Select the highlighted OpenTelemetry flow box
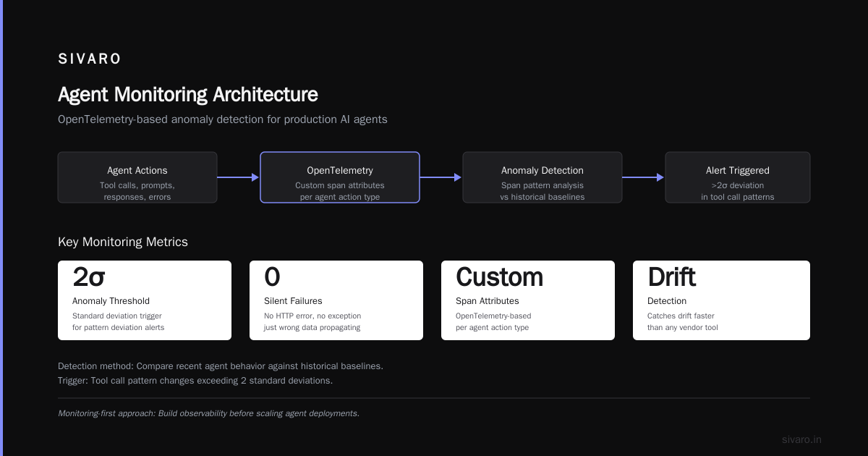868x456 pixels. coord(340,177)
